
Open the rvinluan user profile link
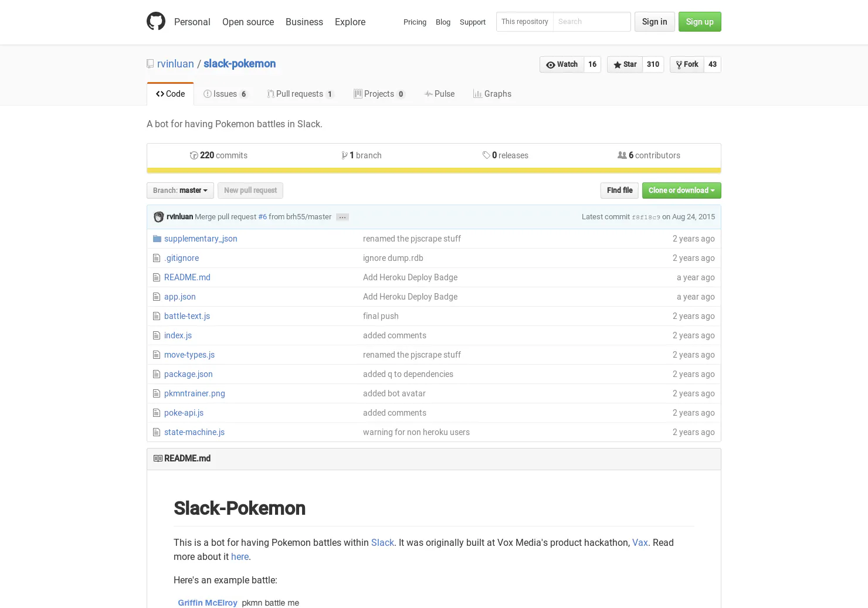(x=175, y=64)
